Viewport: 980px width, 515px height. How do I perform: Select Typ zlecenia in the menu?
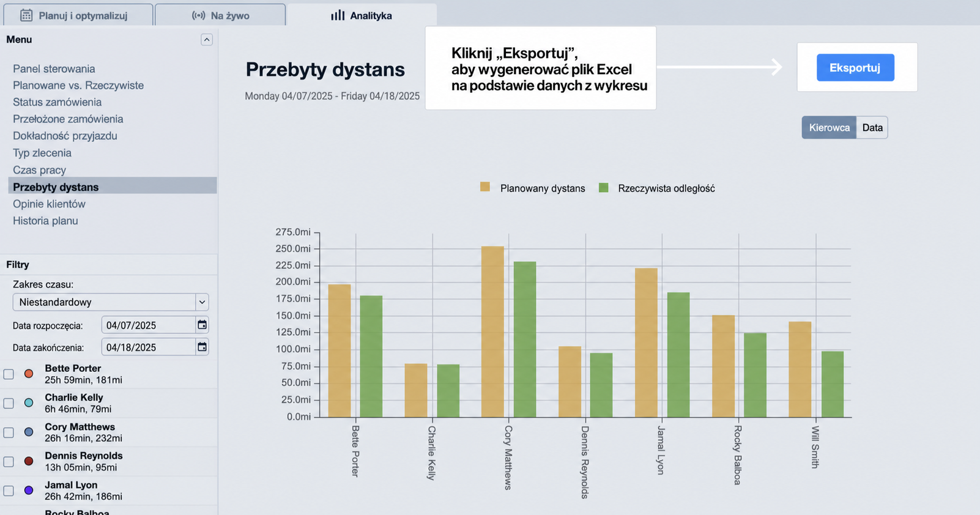point(42,153)
